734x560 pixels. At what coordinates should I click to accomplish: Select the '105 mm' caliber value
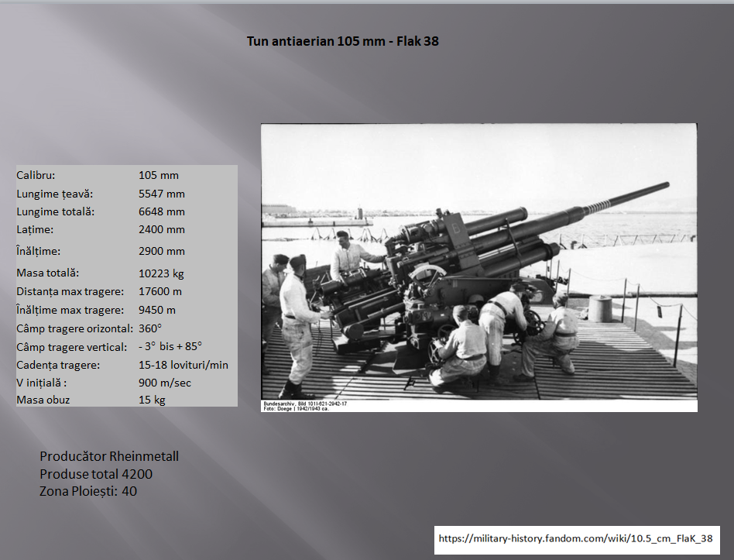(x=159, y=176)
